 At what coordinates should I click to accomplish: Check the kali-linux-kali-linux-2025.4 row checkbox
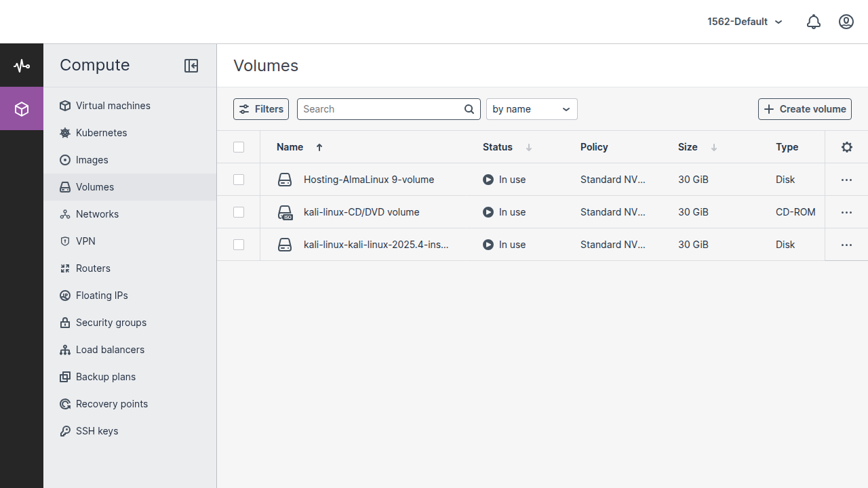(x=239, y=245)
